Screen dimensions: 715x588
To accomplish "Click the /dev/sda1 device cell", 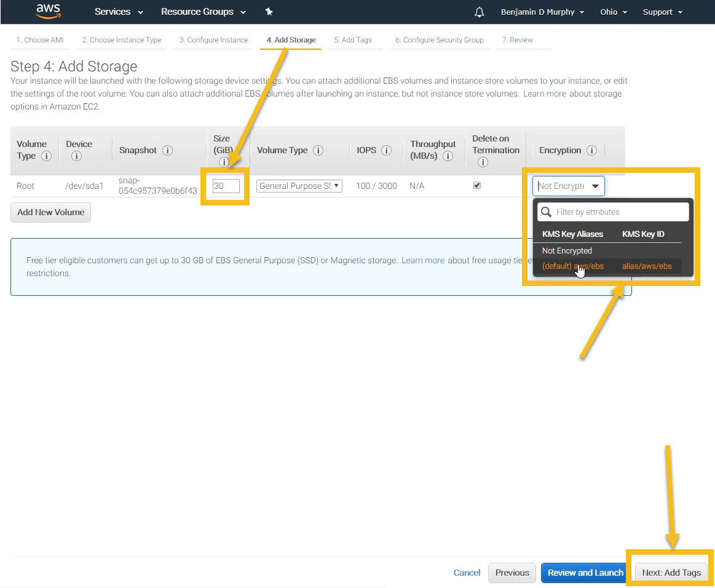I will (x=84, y=186).
